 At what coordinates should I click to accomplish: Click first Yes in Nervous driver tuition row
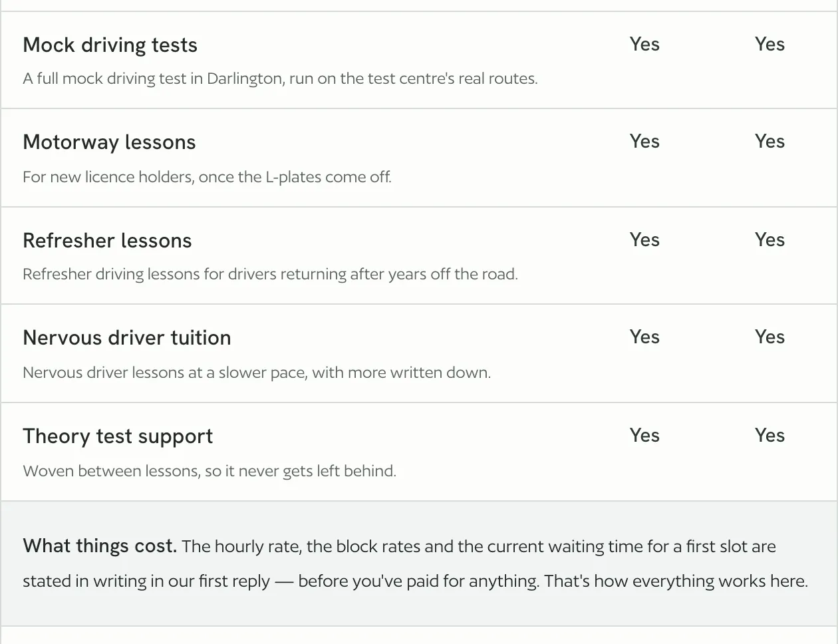(644, 337)
